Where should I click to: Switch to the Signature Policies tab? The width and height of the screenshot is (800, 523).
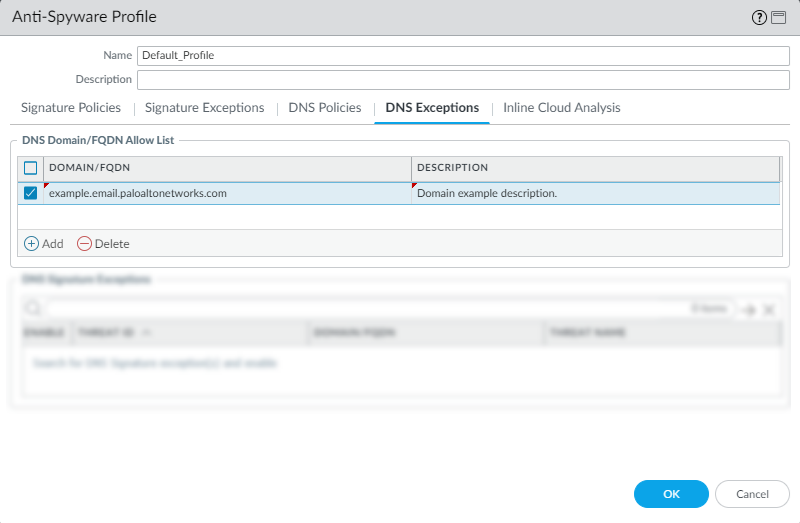[71, 108]
